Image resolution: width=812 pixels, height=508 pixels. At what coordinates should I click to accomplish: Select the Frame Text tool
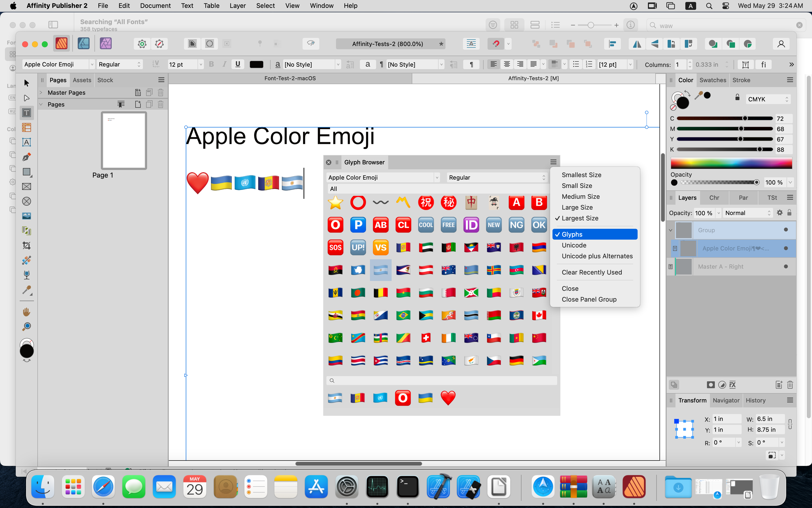(x=26, y=113)
